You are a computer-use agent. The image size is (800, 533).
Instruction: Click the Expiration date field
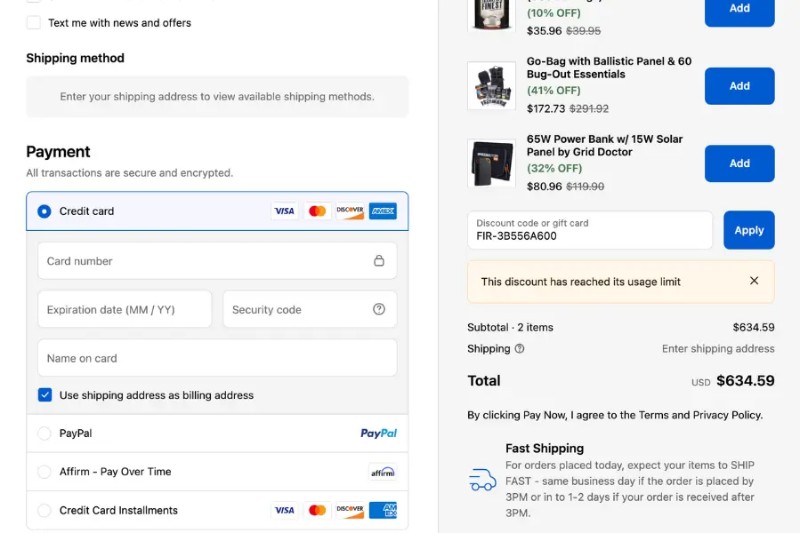click(125, 310)
